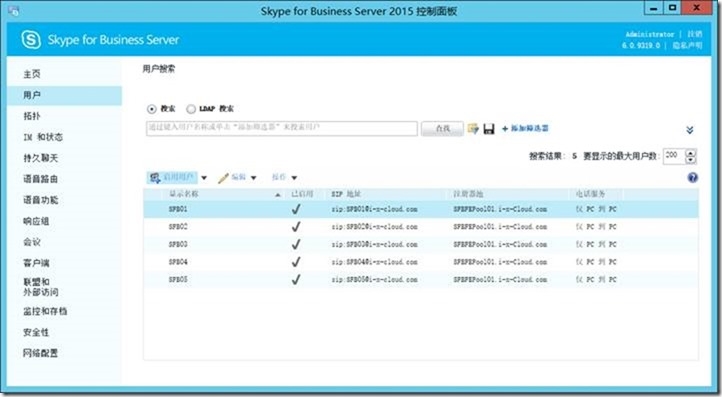Go to the 持久聊天 section
This screenshot has width=722, height=397.
pos(41,158)
